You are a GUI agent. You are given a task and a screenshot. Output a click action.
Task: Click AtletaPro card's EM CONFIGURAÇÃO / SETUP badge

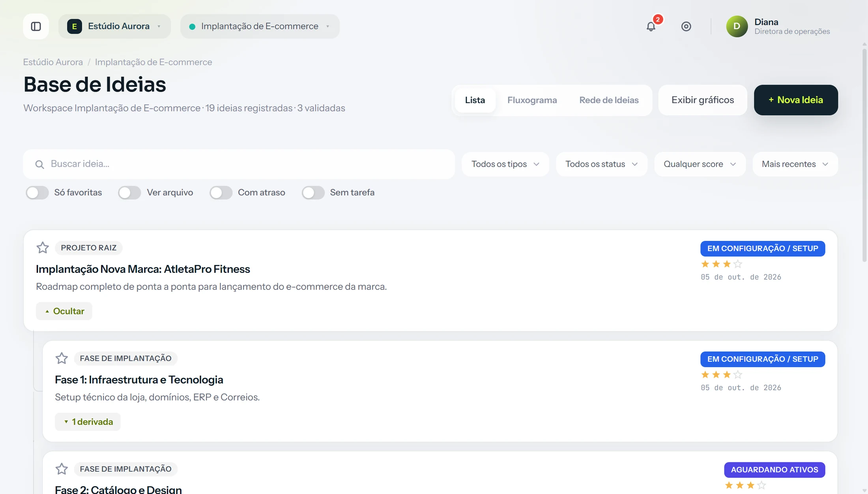point(763,249)
